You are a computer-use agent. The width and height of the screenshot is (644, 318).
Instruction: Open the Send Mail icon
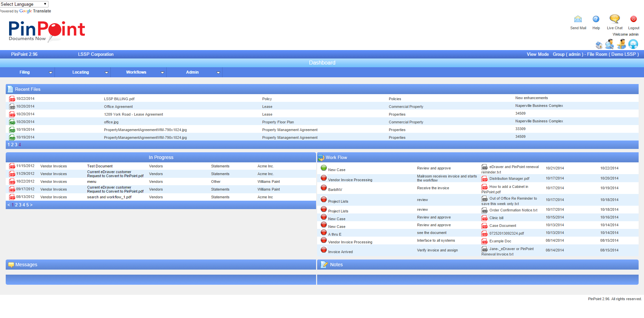coord(578,19)
